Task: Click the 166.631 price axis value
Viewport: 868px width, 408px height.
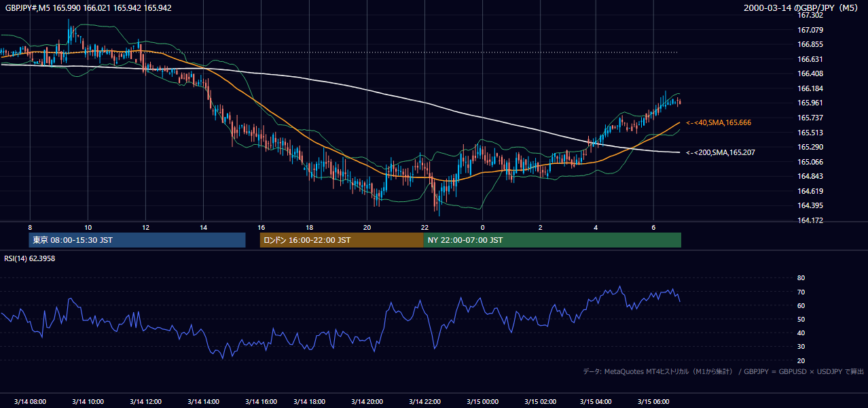Action: [810, 59]
